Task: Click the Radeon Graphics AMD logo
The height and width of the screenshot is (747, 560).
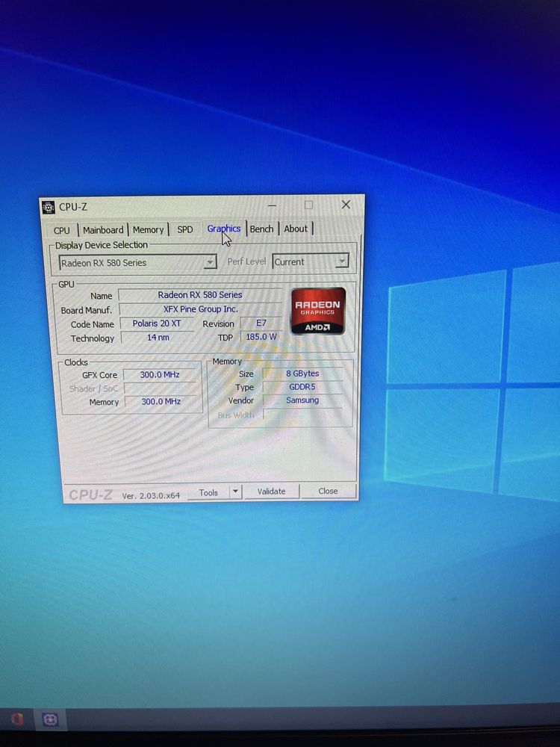Action: click(317, 311)
